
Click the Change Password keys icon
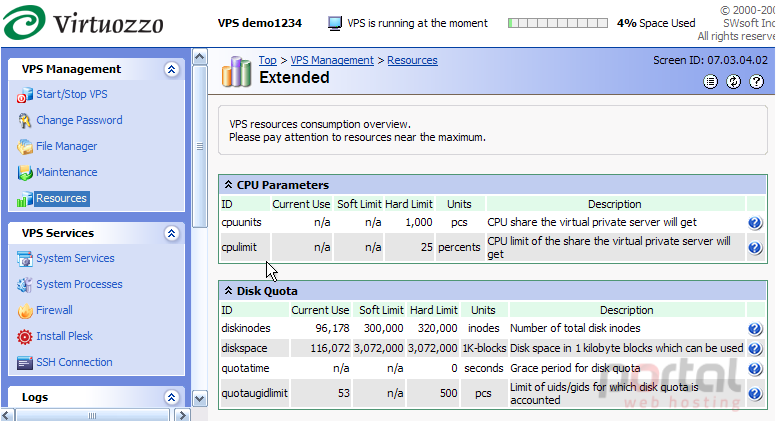click(24, 121)
